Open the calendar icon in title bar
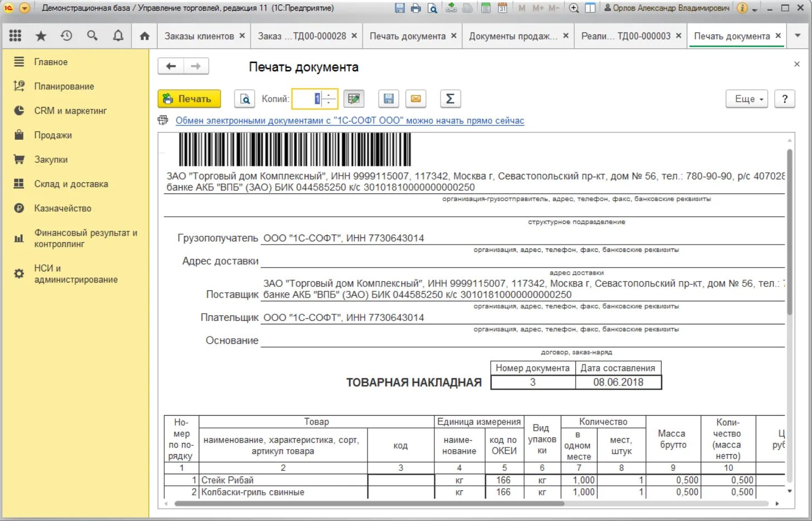 (x=502, y=8)
